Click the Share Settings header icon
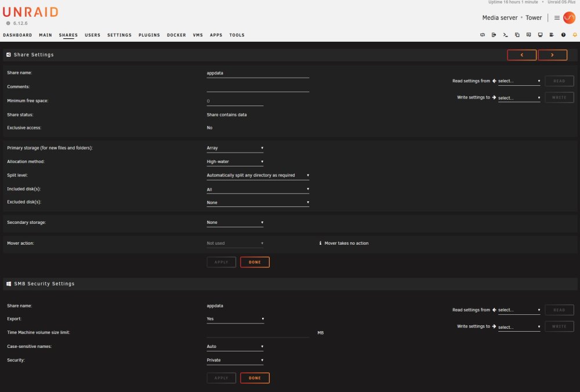The image size is (580, 392). pyautogui.click(x=9, y=55)
